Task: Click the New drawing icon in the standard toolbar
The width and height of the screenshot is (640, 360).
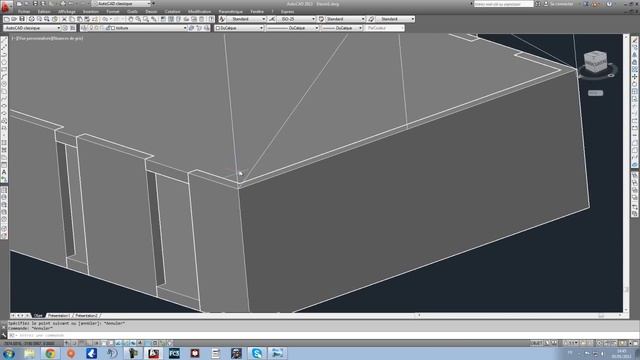Action: tap(7, 19)
